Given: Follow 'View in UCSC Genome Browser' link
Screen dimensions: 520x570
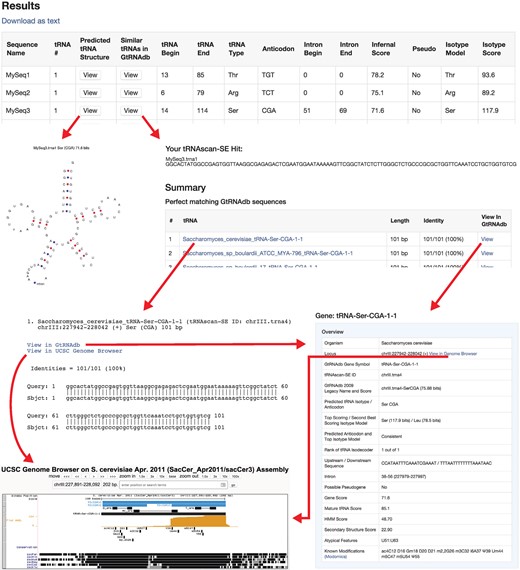Looking at the screenshot, I should click(x=75, y=351).
